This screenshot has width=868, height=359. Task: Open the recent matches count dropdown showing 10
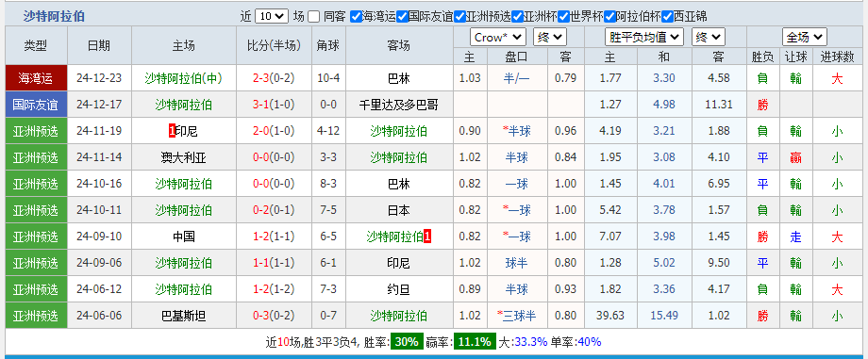(272, 16)
